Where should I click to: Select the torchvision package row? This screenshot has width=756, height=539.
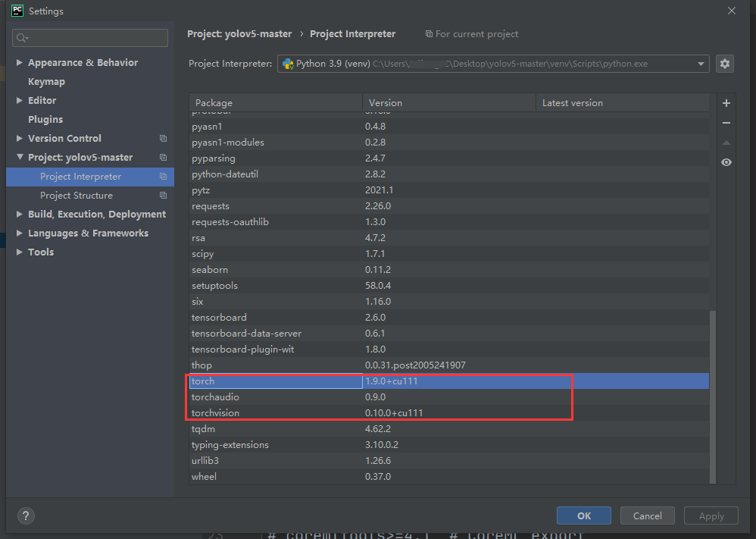click(x=449, y=413)
